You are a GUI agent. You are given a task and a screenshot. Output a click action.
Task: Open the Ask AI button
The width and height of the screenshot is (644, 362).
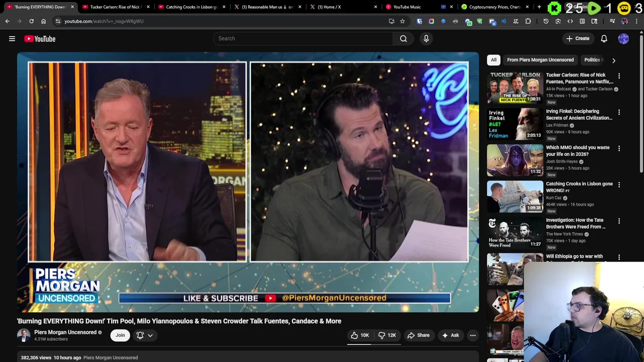pyautogui.click(x=450, y=335)
